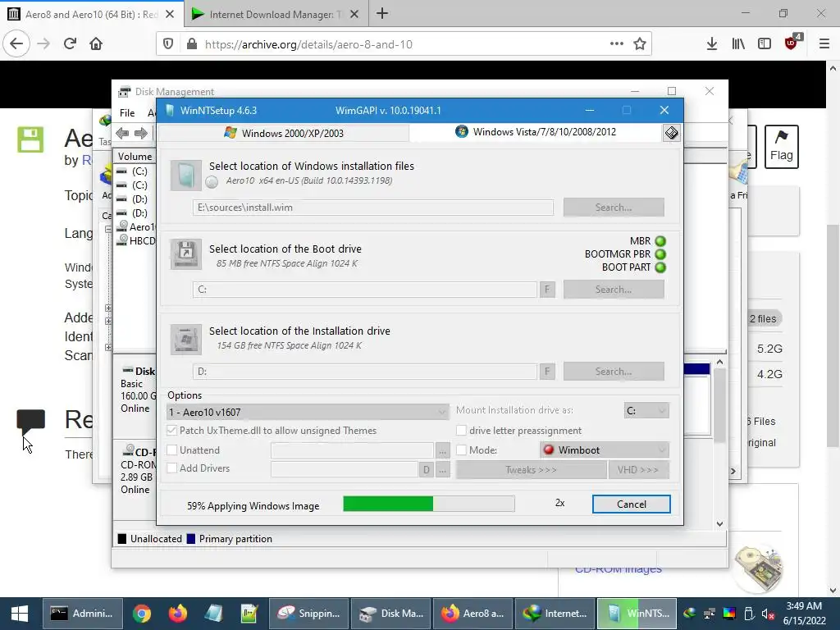The width and height of the screenshot is (840, 630).
Task: Click the MBR green status indicator
Action: [660, 241]
